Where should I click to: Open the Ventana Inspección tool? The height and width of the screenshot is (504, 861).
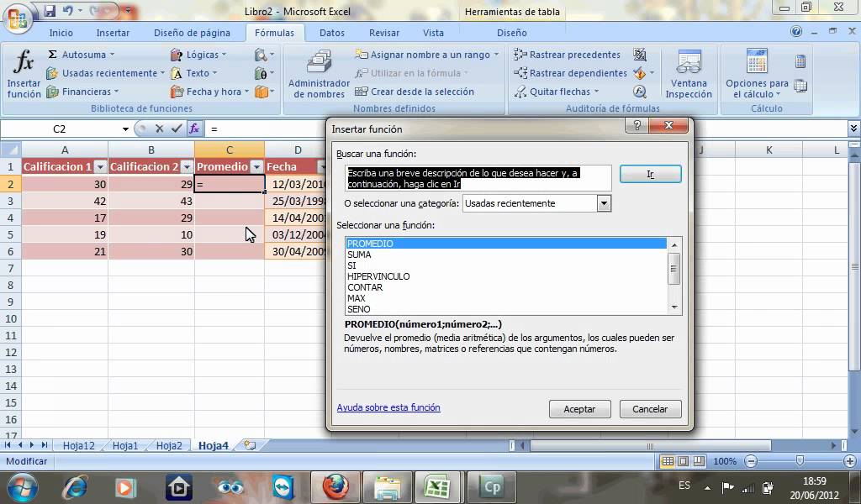tap(689, 73)
